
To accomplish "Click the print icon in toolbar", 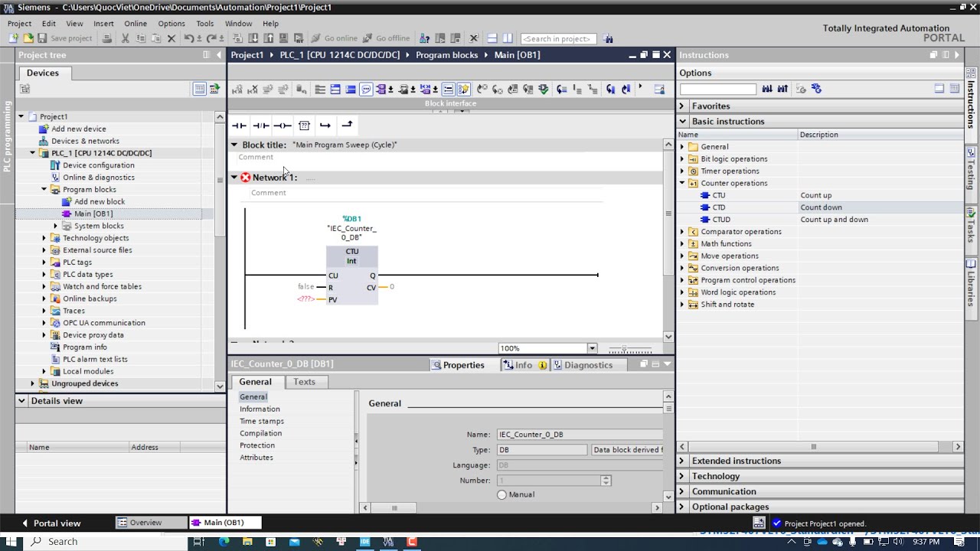I will pos(107,38).
